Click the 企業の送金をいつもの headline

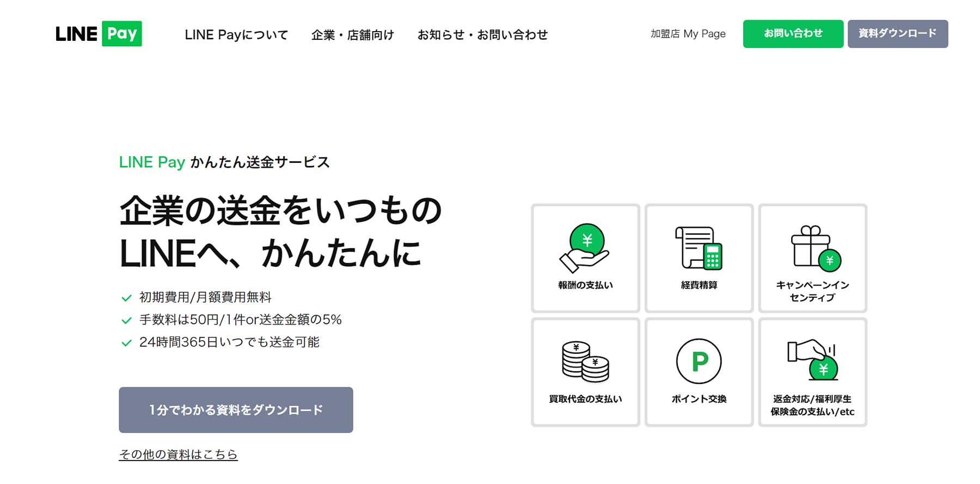point(280,211)
